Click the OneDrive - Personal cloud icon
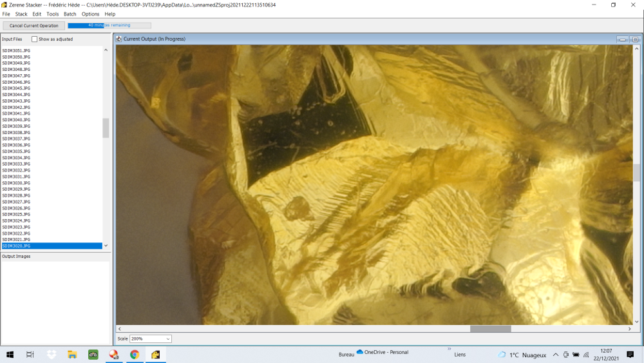The width and height of the screenshot is (644, 363). (x=361, y=352)
